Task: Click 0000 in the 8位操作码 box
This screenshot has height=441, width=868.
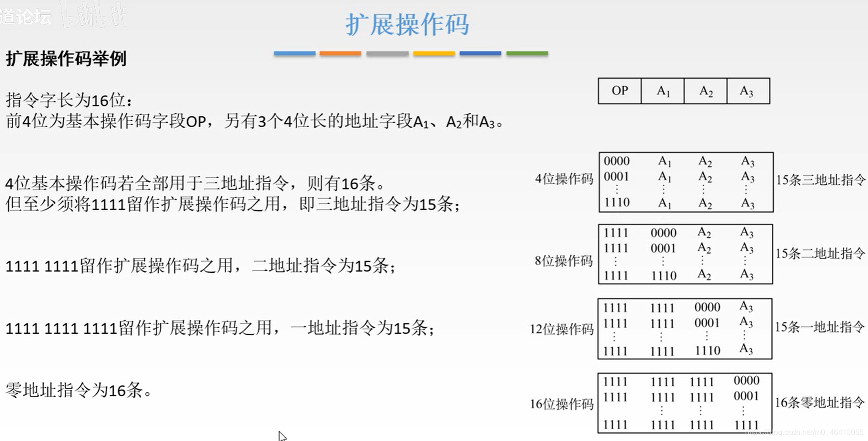Action: coord(664,233)
